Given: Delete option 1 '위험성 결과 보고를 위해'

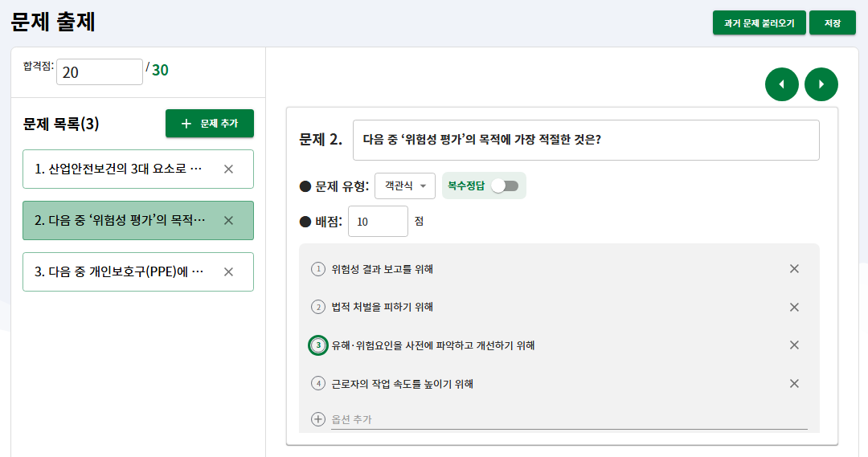Looking at the screenshot, I should point(794,269).
